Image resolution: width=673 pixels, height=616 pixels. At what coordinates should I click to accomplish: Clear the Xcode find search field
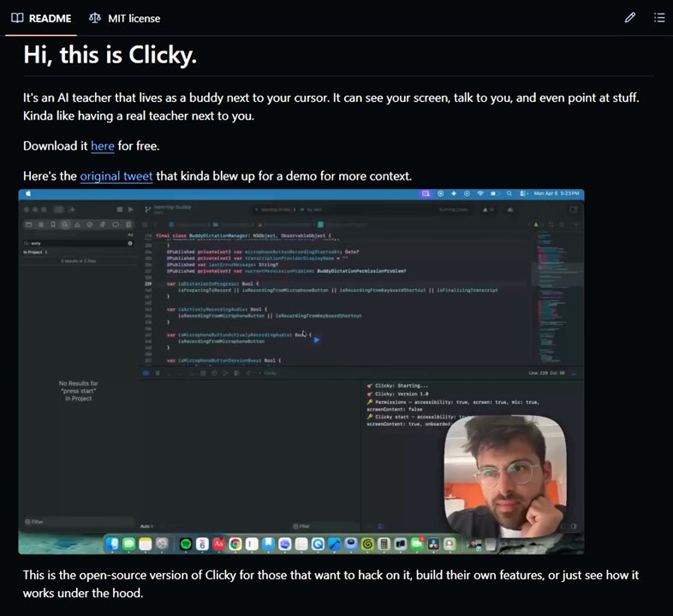point(130,243)
